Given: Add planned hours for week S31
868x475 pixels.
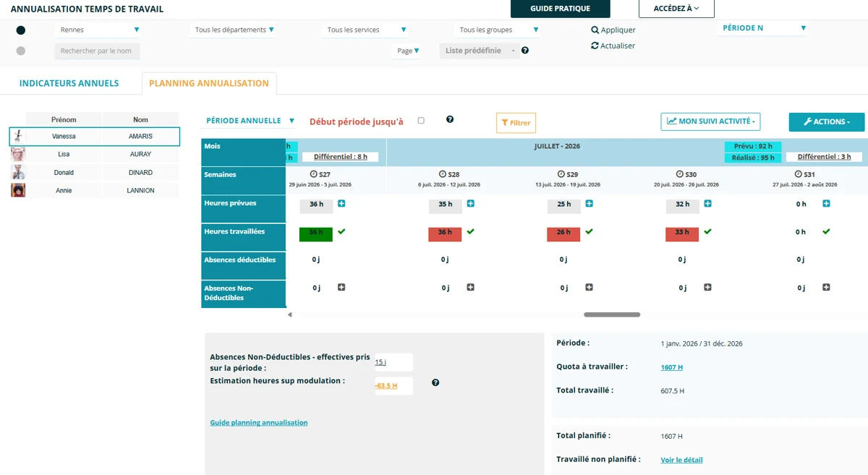Looking at the screenshot, I should point(826,204).
